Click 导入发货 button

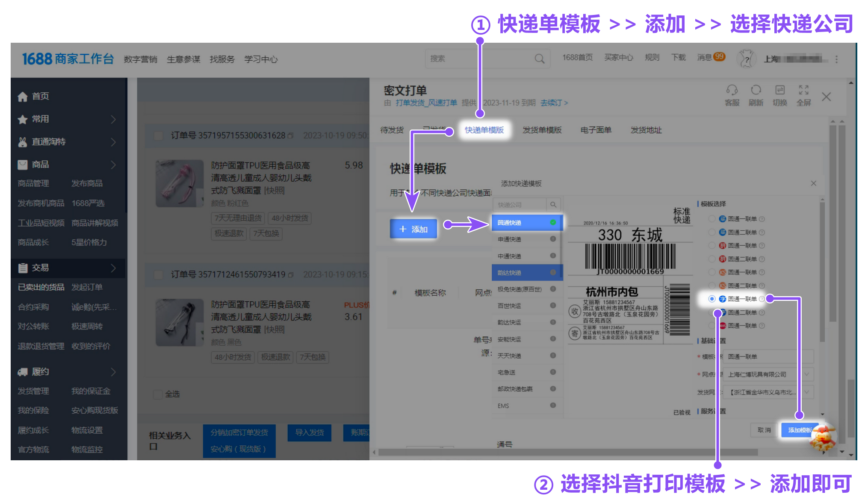[x=309, y=432]
